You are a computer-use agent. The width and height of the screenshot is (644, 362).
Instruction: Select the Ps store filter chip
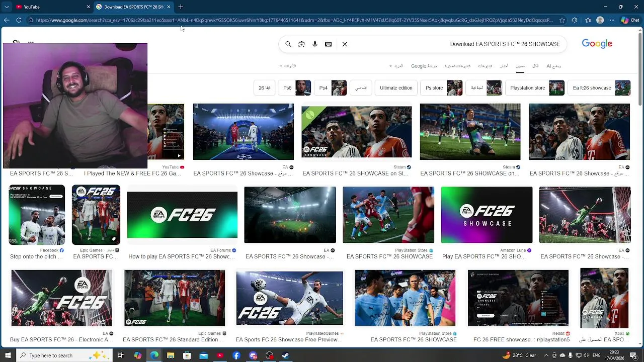[x=441, y=87]
